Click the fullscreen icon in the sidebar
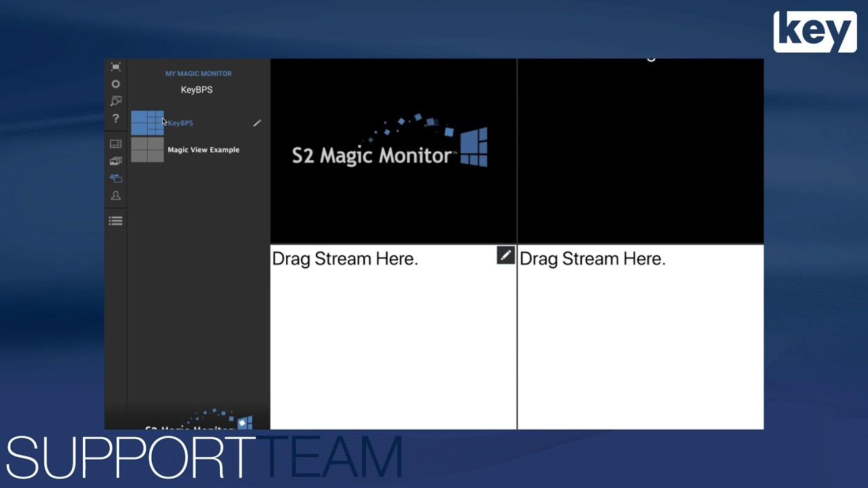868x488 pixels. coord(116,66)
